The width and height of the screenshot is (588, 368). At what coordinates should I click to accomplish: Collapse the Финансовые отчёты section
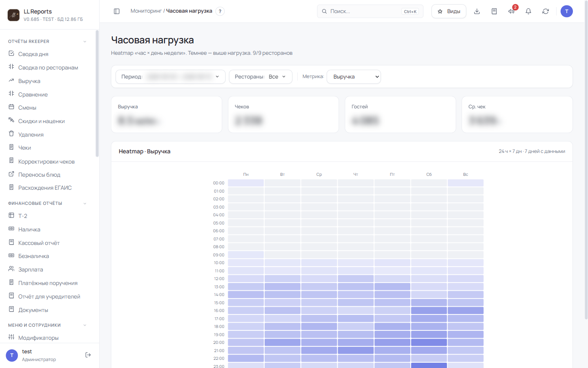coord(85,203)
